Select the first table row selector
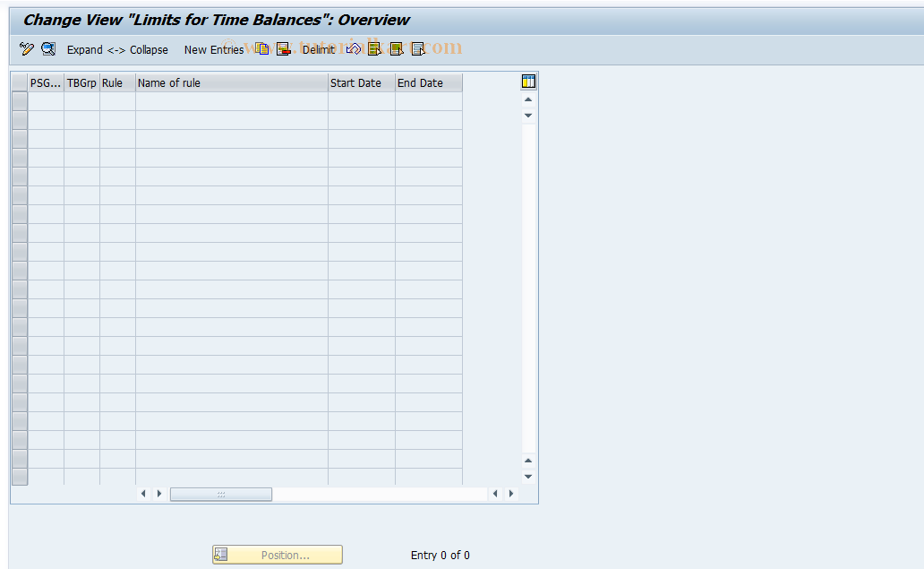924x569 pixels. tap(20, 101)
